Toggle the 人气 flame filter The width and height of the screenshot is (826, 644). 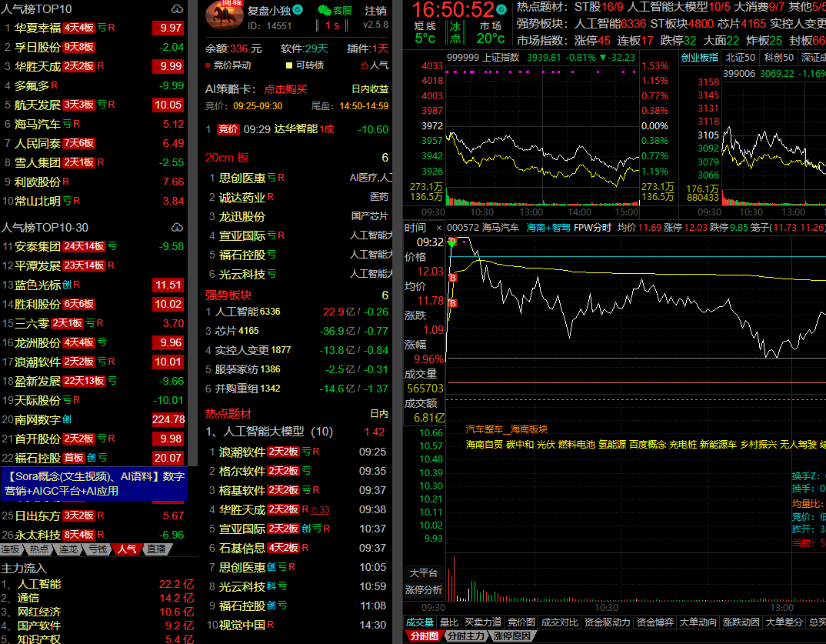375,65
